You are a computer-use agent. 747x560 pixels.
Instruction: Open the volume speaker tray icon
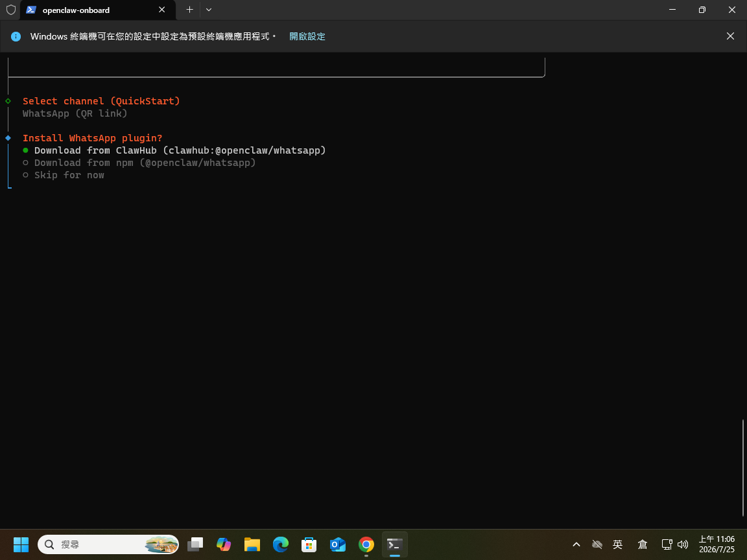tap(683, 544)
